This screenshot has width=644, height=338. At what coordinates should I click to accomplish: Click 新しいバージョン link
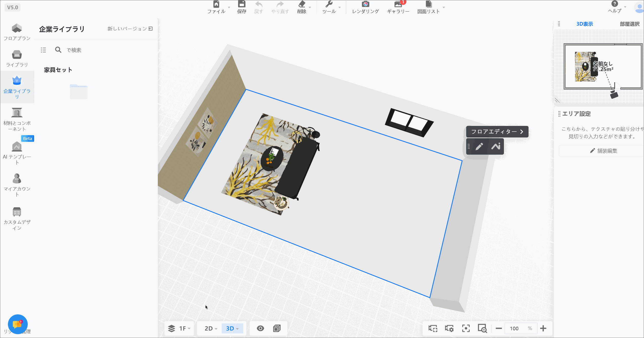tap(130, 28)
